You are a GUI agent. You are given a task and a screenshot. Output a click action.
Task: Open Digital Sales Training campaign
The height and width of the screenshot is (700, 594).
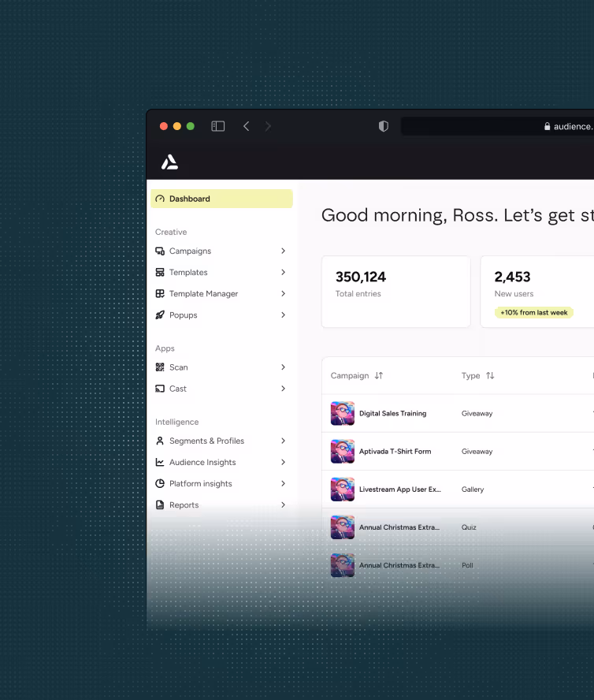pyautogui.click(x=393, y=413)
